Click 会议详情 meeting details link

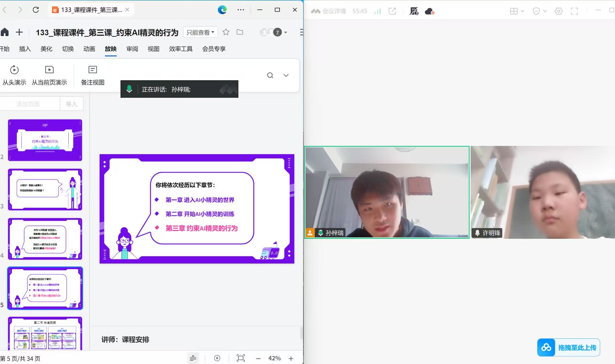point(334,11)
